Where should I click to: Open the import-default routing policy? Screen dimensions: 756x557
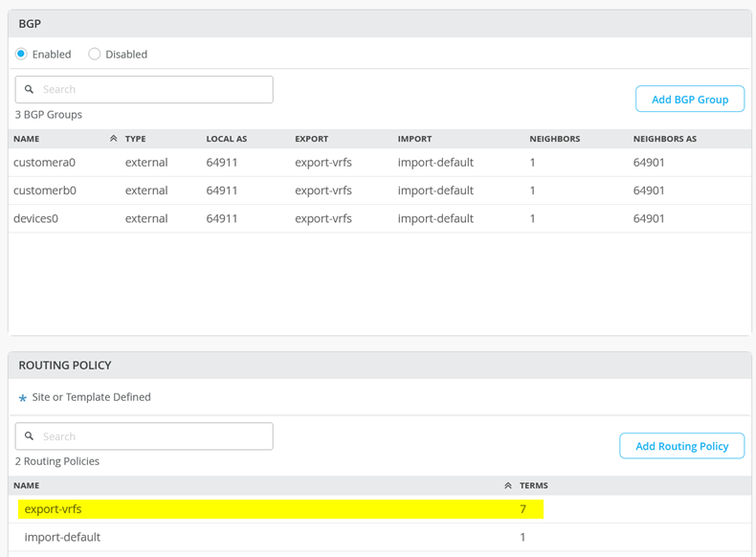coord(62,537)
